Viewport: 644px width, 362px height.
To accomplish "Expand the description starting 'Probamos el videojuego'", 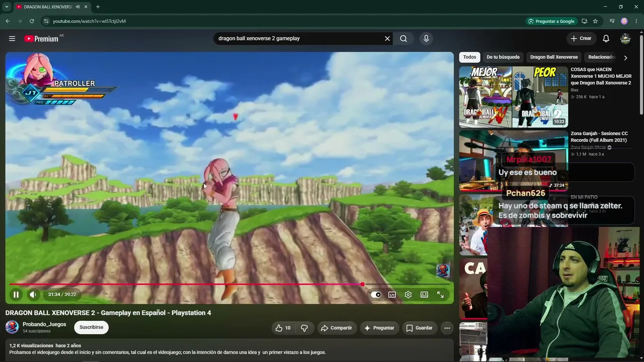I will point(168,352).
